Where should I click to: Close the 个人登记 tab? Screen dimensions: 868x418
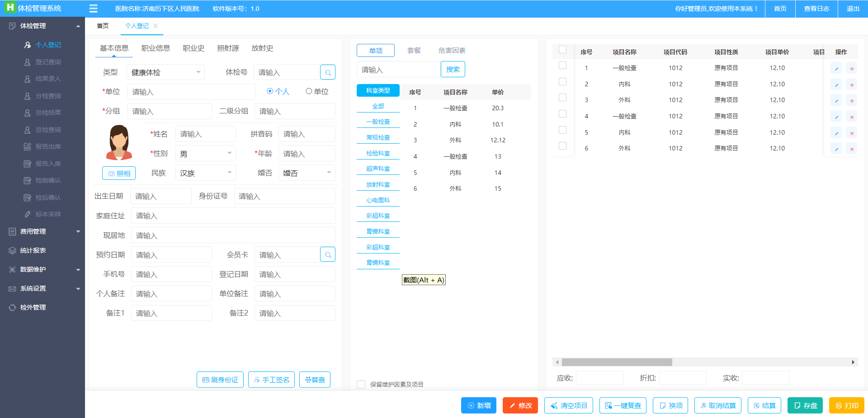point(156,26)
